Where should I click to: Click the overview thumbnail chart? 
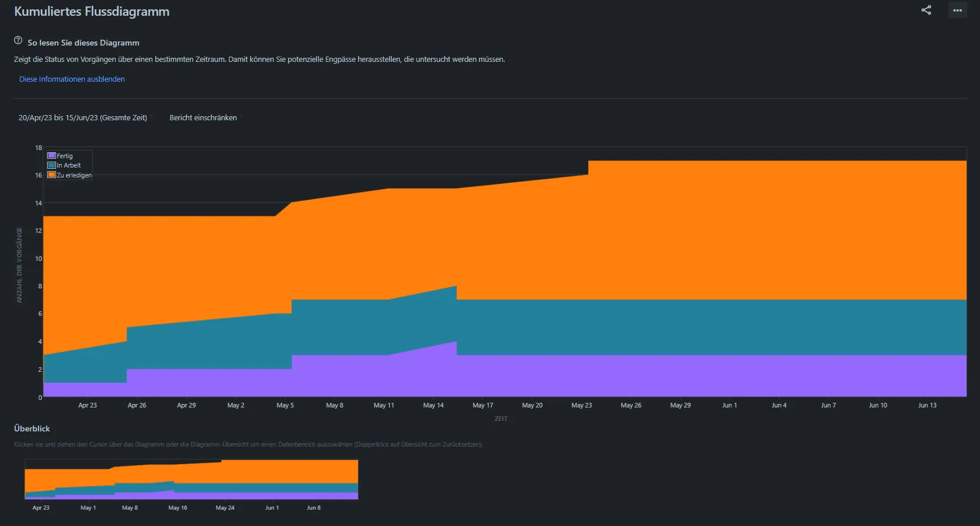192,479
